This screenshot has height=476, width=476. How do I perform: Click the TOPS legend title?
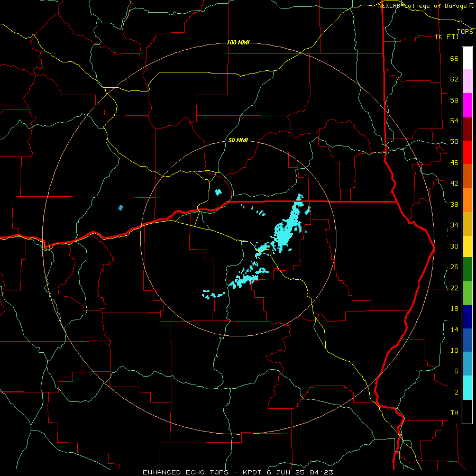point(465,31)
